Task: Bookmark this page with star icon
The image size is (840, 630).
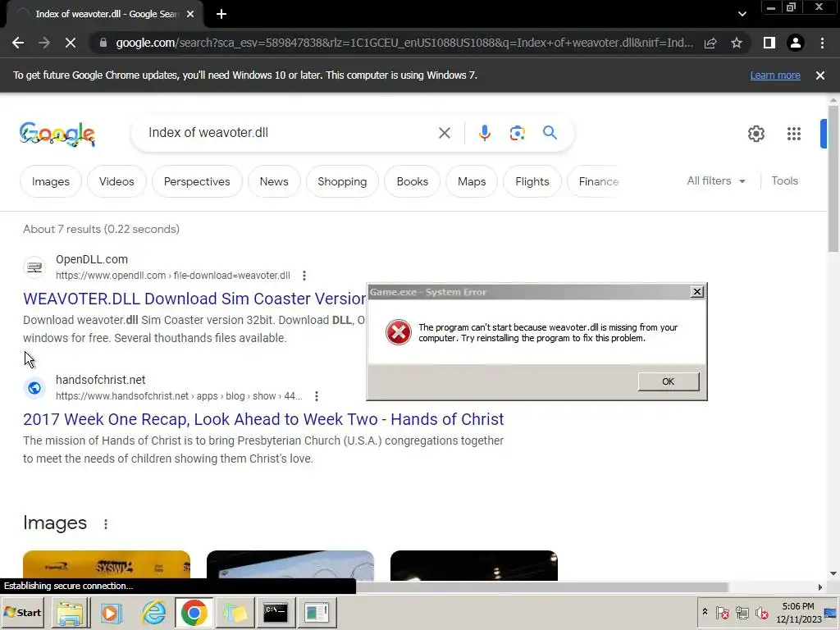Action: coord(737,43)
